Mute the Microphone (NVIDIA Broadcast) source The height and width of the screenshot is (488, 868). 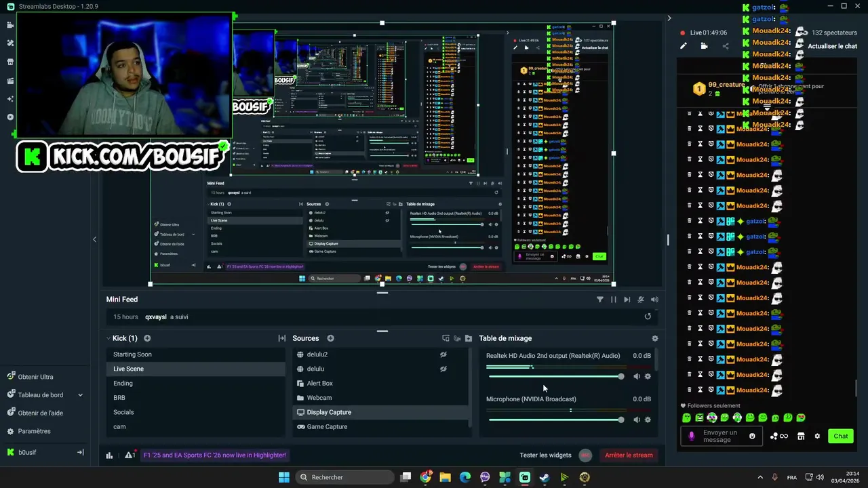pos(637,420)
